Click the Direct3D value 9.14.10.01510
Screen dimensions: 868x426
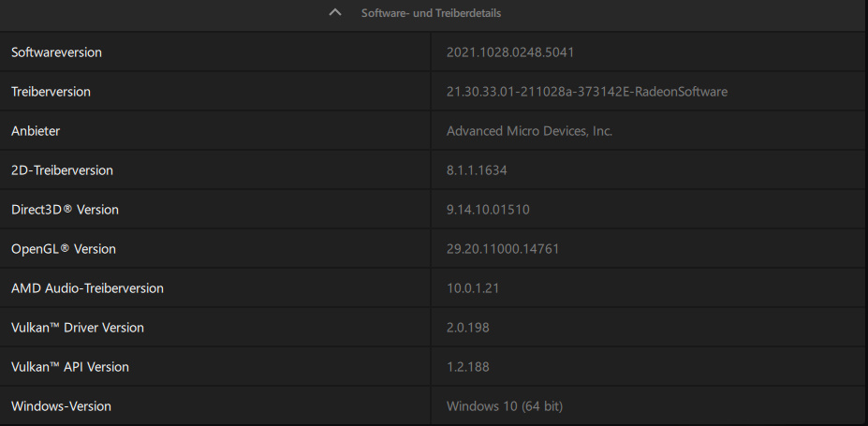488,210
